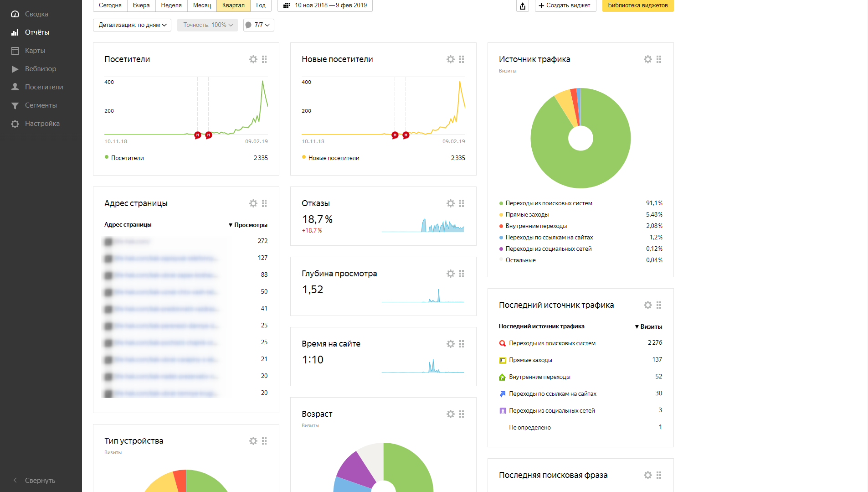Expand Детализация: по дням dropdown
This screenshot has height=492, width=868.
[132, 25]
